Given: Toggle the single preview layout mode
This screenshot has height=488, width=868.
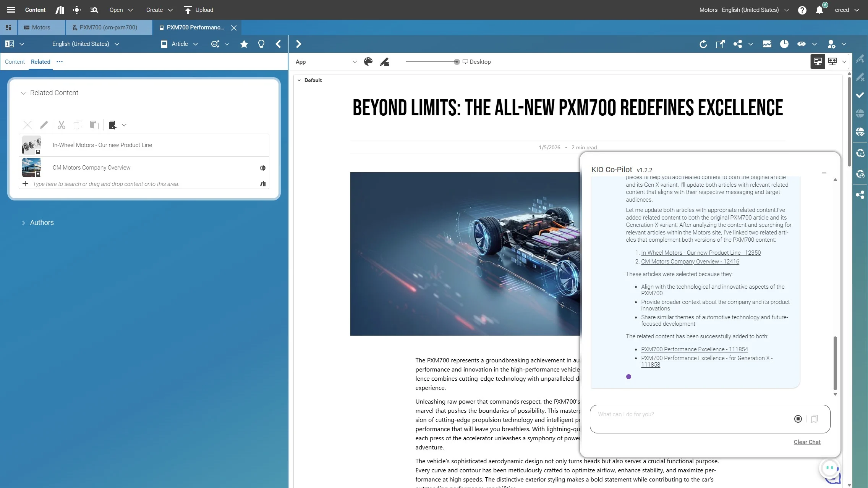Looking at the screenshot, I should 818,61.
